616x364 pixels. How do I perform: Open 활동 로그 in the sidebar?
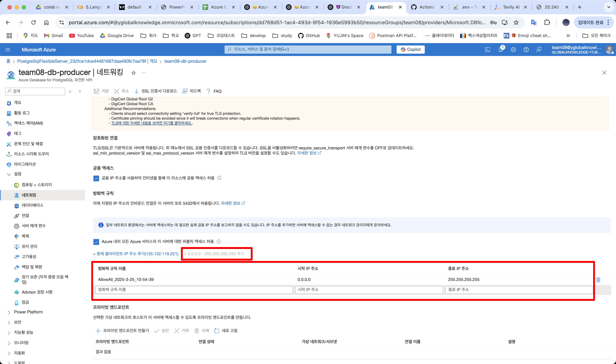coord(22,113)
